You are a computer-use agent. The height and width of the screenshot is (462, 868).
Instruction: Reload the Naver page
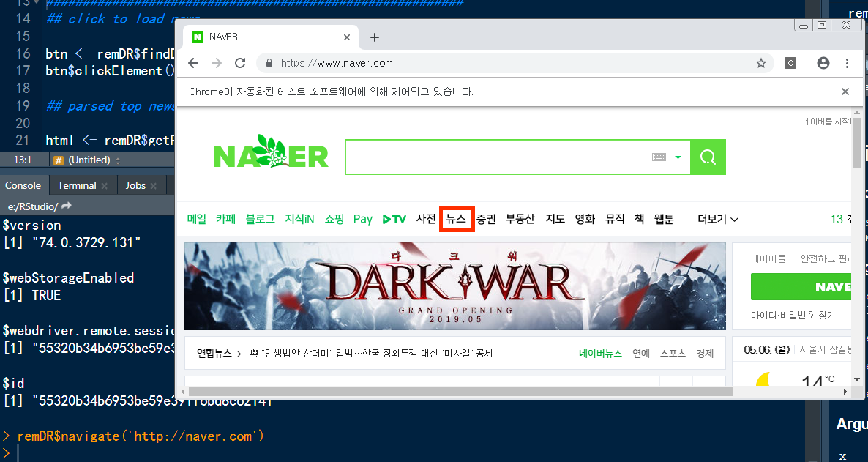tap(240, 63)
